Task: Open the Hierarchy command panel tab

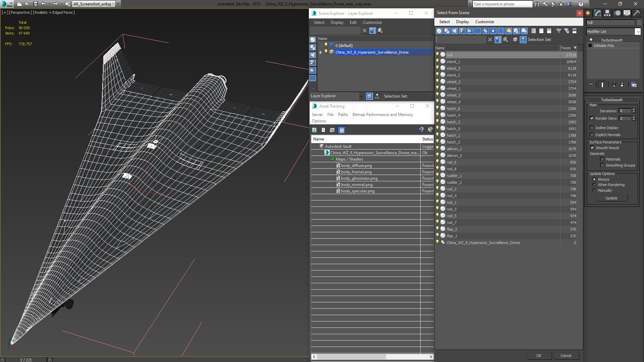Action: click(607, 13)
